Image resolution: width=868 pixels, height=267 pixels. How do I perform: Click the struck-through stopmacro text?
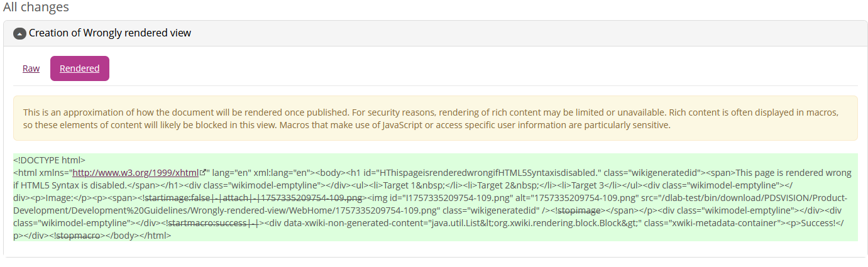[x=78, y=236]
